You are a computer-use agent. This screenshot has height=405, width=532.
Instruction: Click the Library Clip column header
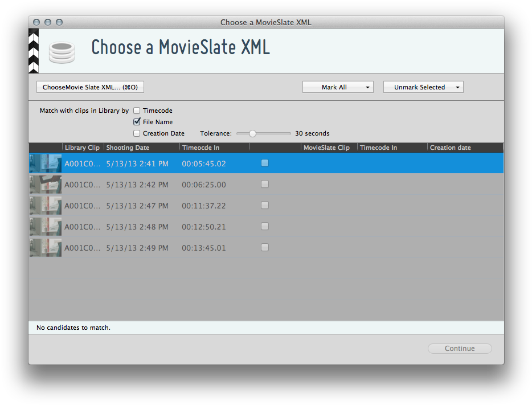point(81,147)
